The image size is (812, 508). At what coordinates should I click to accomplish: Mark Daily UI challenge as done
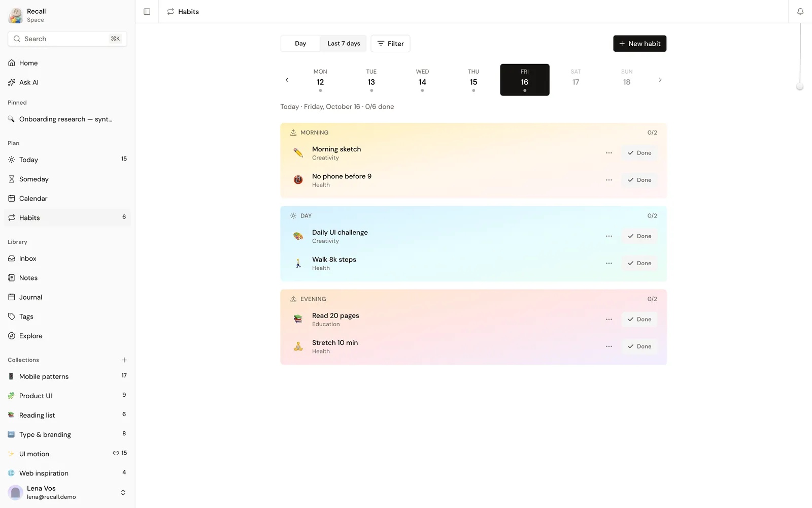click(x=639, y=236)
